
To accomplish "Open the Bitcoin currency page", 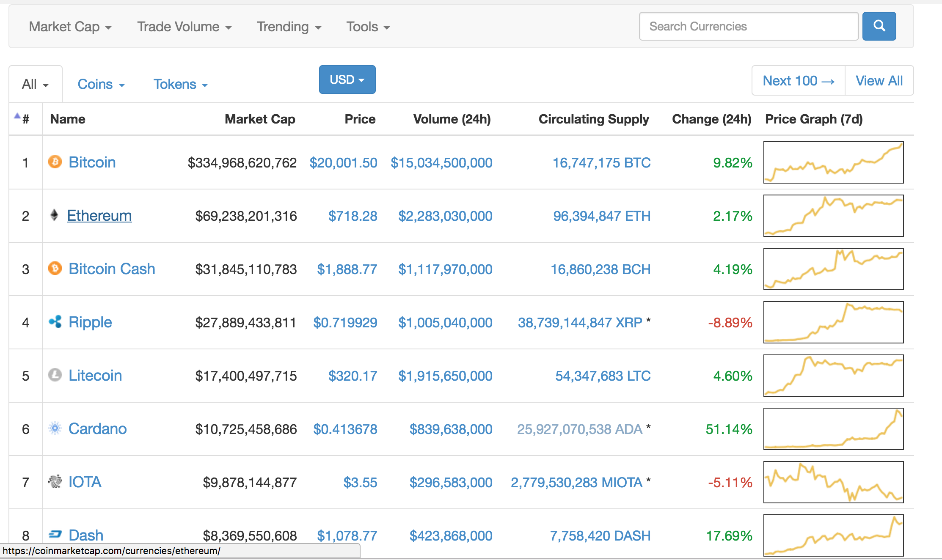I will (x=92, y=162).
